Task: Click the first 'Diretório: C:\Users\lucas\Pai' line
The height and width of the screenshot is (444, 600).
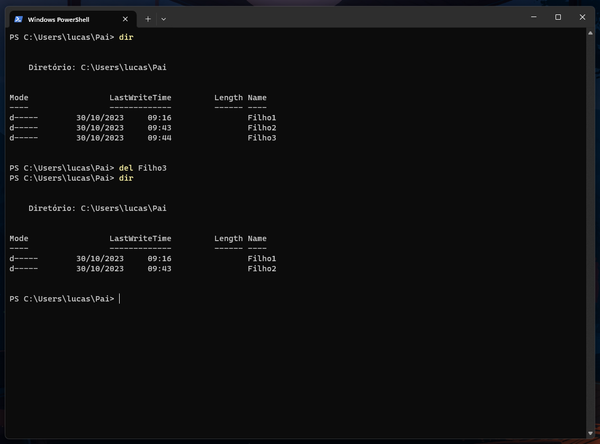Action: coord(97,67)
